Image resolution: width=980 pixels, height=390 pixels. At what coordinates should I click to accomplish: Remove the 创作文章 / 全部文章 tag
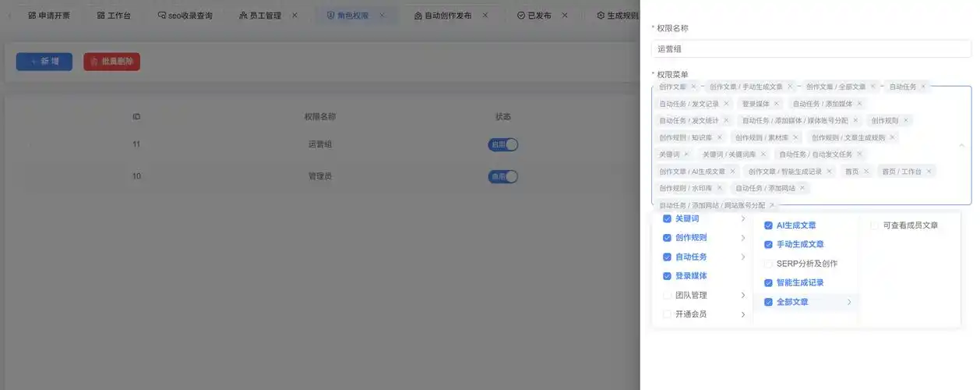[872, 87]
